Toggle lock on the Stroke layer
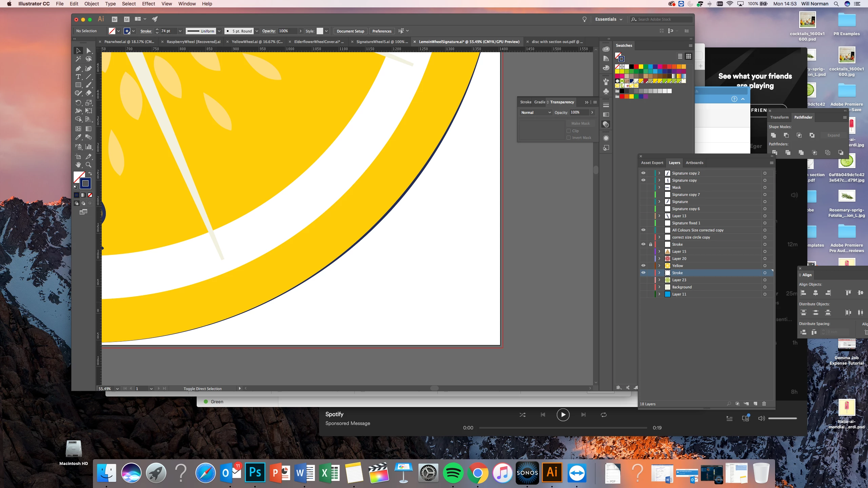Image resolution: width=868 pixels, height=488 pixels. 650,244
